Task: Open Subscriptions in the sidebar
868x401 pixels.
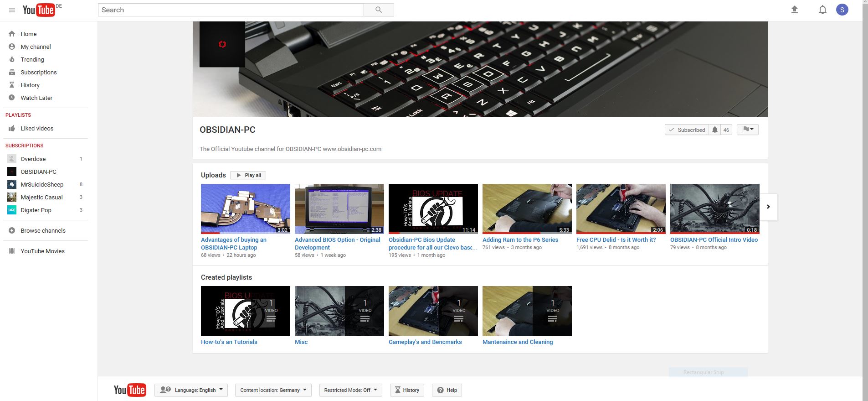Action: pyautogui.click(x=39, y=72)
